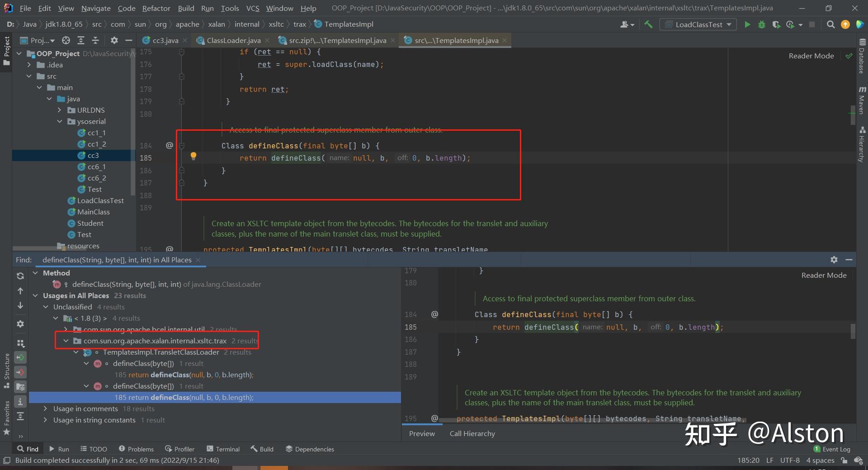Screen dimensions: 868x470
Task: Click Select Opened File crosshair in Project panel
Action: pyautogui.click(x=66, y=40)
